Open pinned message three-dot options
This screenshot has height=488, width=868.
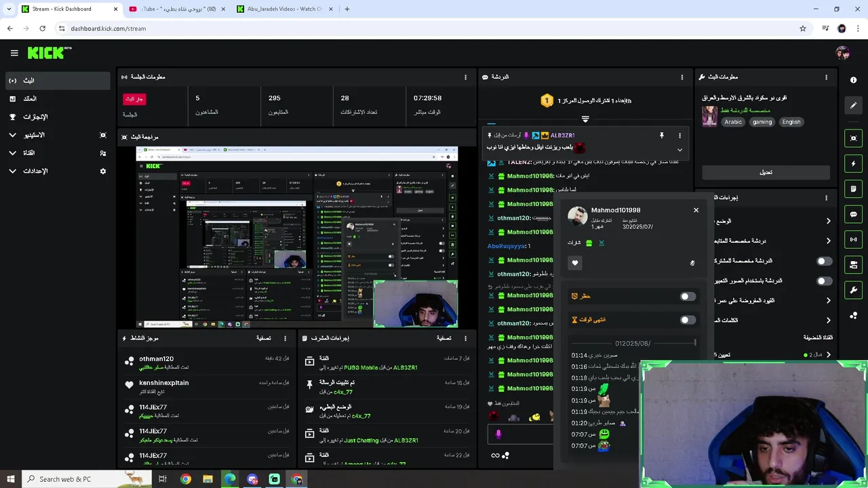[679, 136]
